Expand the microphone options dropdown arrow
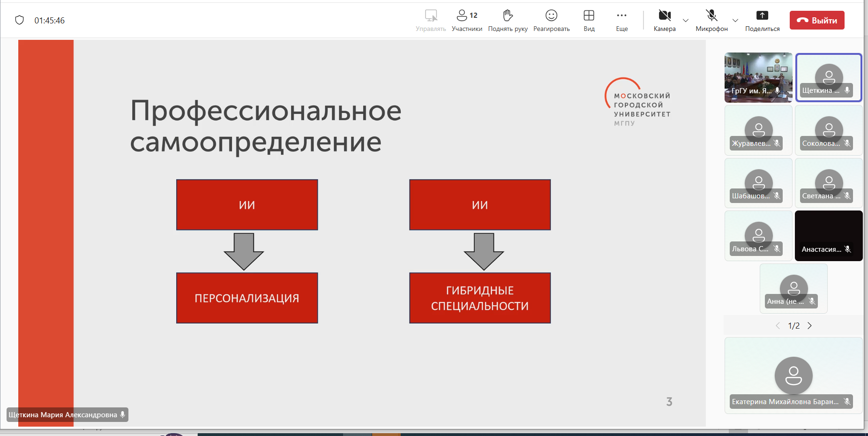This screenshot has height=436, width=868. pos(735,21)
